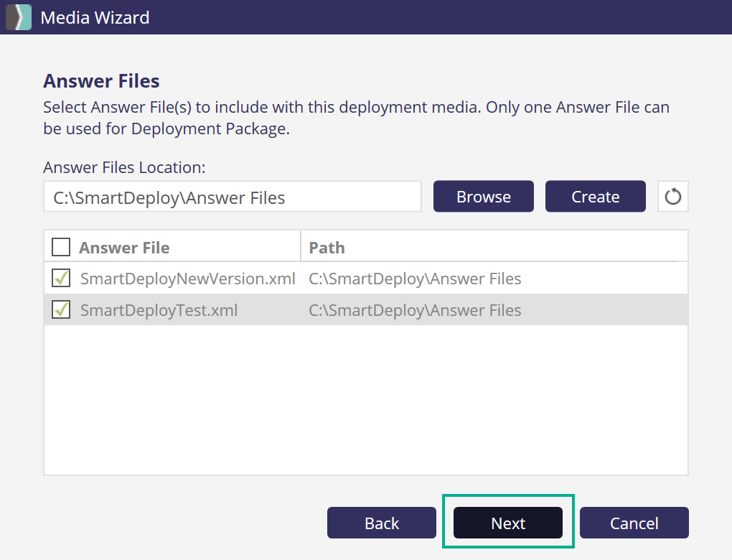Click the path cell of SmartDeployNewVersion.xml row
732x560 pixels.
pyautogui.click(x=415, y=279)
